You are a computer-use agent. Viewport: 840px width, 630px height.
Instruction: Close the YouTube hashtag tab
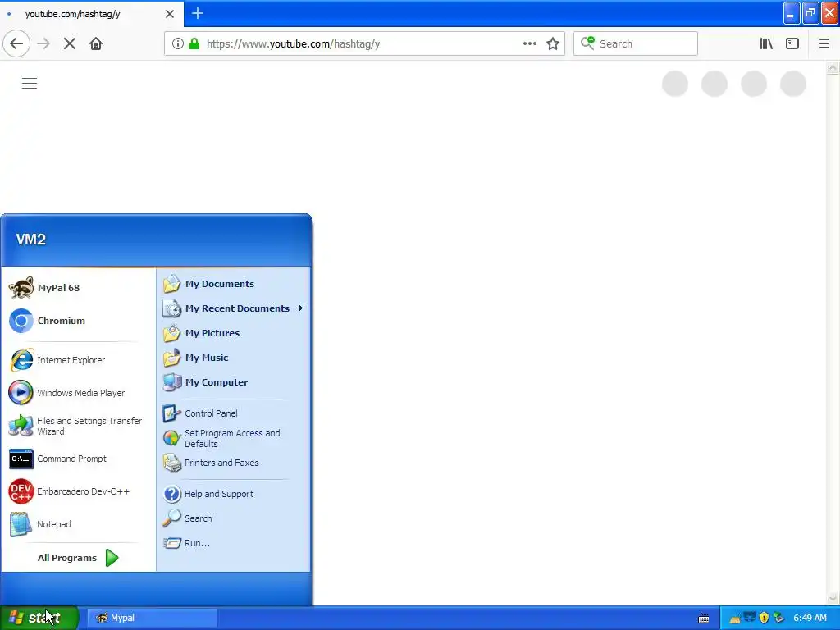click(170, 14)
